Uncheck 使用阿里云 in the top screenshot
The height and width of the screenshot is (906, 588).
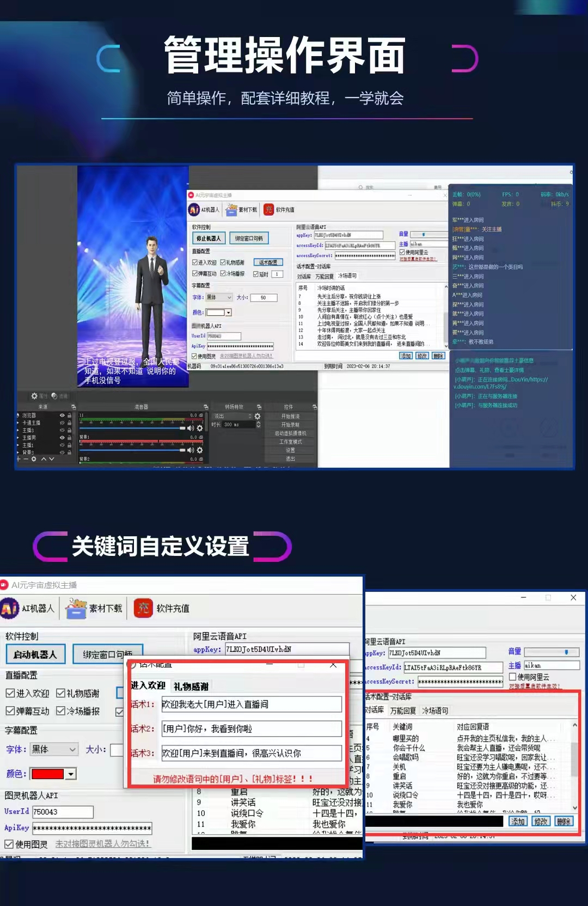[x=402, y=252]
